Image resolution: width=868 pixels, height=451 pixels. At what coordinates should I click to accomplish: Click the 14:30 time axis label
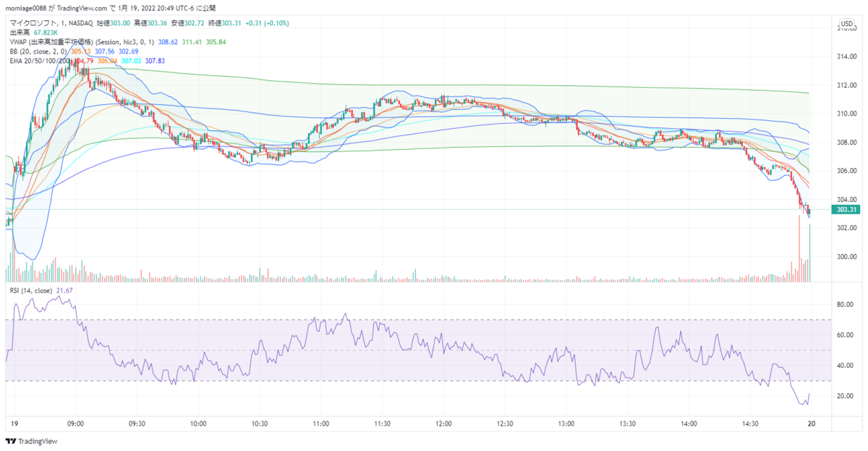751,424
